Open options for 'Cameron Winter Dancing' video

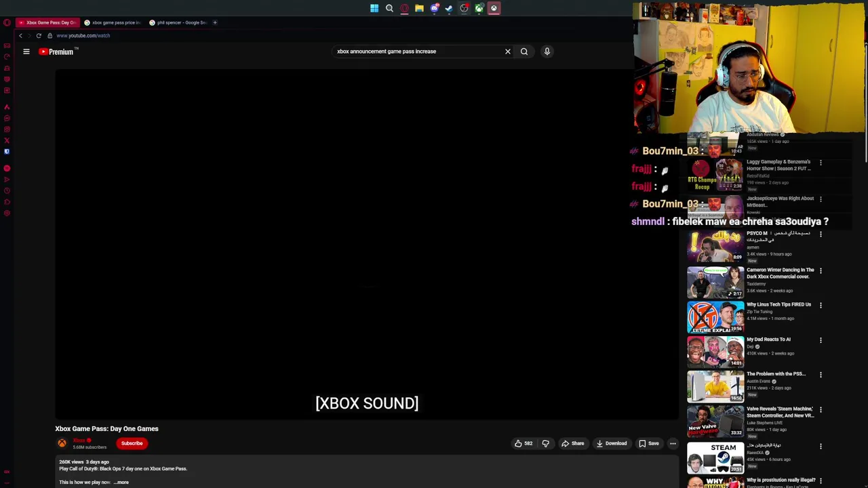click(x=821, y=271)
